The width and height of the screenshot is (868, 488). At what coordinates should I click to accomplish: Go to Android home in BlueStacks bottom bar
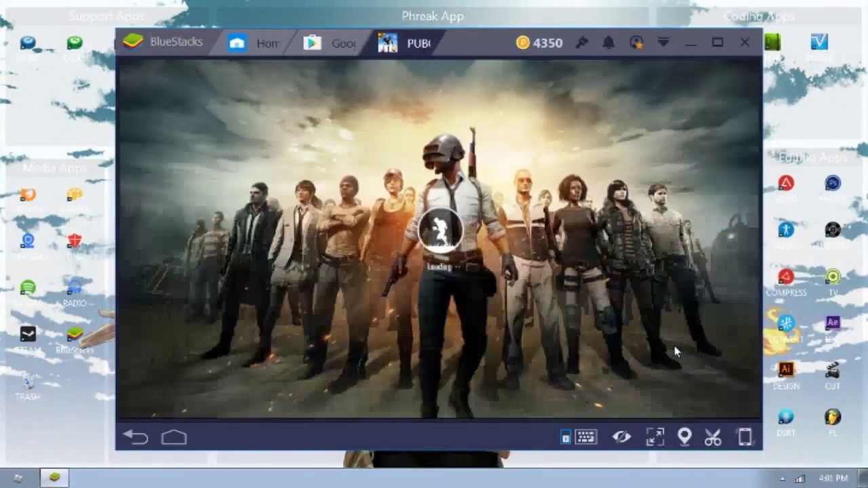(x=174, y=437)
